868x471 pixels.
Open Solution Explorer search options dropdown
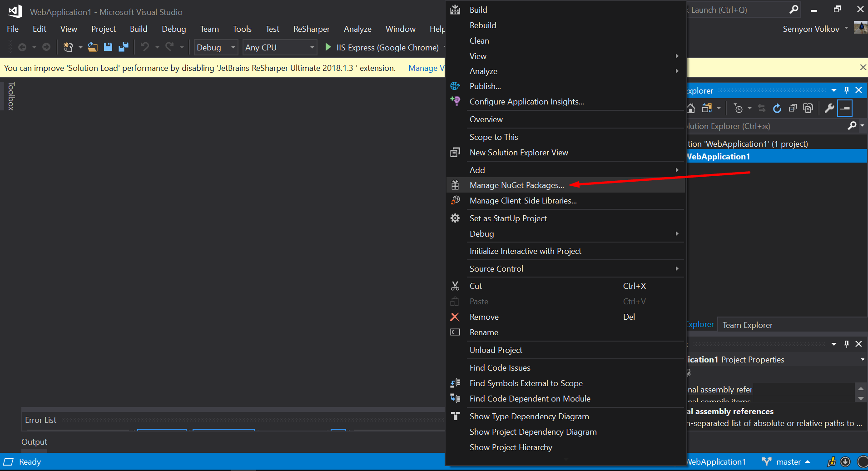click(862, 126)
